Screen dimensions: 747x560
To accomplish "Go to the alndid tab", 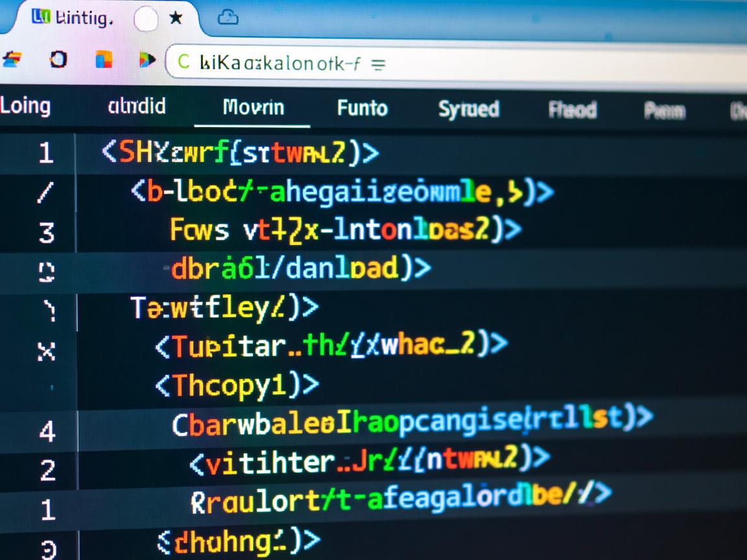I will [x=136, y=106].
